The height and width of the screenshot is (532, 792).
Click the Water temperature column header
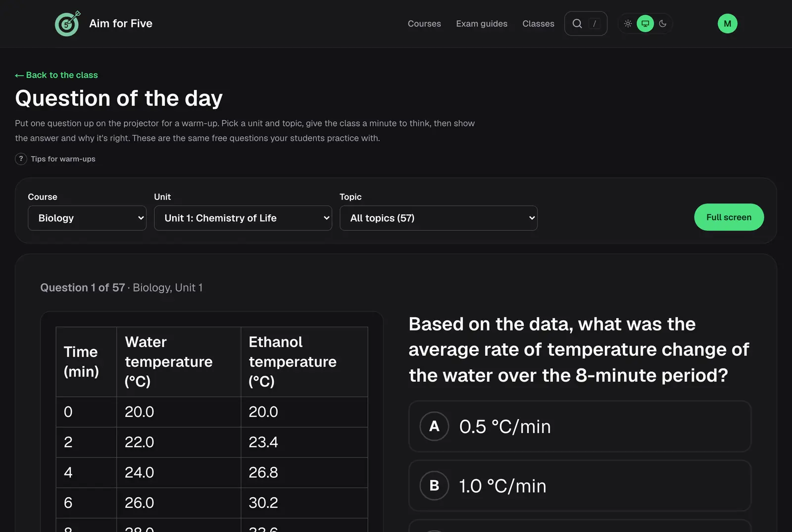pos(179,362)
